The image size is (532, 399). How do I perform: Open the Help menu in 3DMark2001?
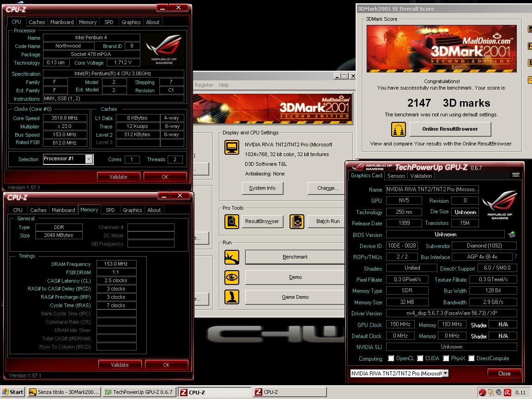(224, 85)
